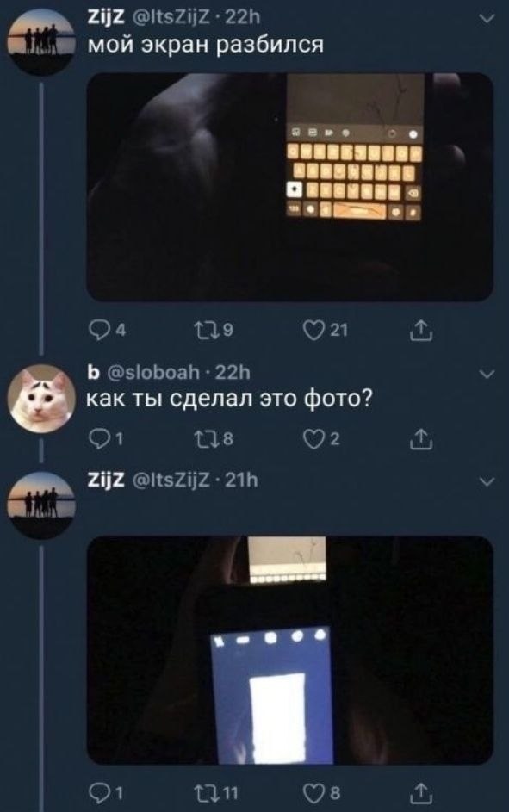Image resolution: width=509 pixels, height=812 pixels.
Task: Reply to sloboah's question tweet
Action: point(106,439)
